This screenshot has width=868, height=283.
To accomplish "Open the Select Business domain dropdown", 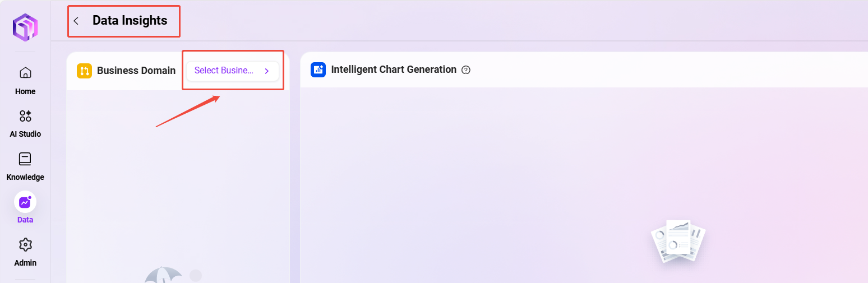I will (x=224, y=71).
